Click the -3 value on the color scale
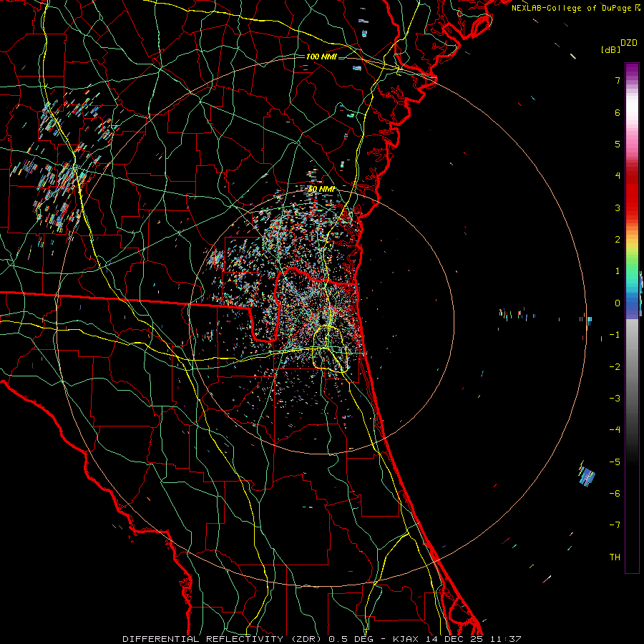 615,399
